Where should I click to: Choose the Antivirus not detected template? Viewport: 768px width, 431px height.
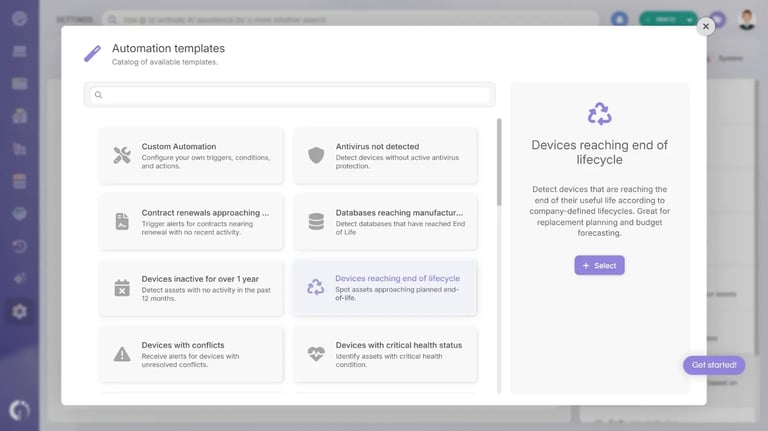pos(385,156)
